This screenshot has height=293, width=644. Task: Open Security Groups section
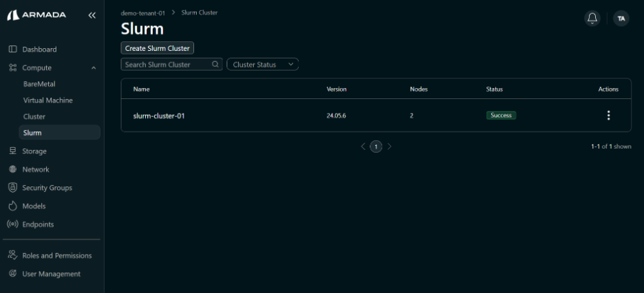47,188
